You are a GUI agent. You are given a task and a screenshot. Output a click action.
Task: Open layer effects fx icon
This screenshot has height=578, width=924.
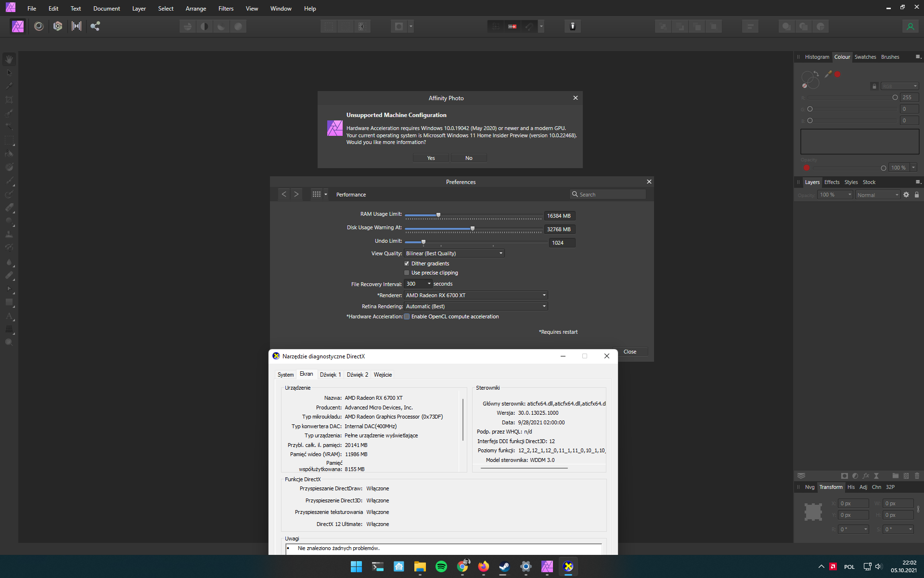coord(866,476)
